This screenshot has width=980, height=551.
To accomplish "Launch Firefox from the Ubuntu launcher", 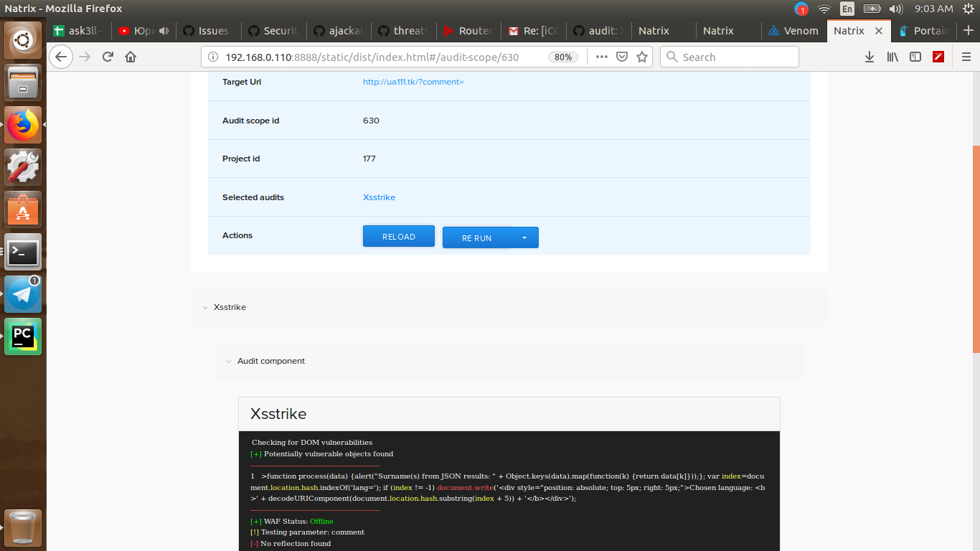I will pos(24,125).
